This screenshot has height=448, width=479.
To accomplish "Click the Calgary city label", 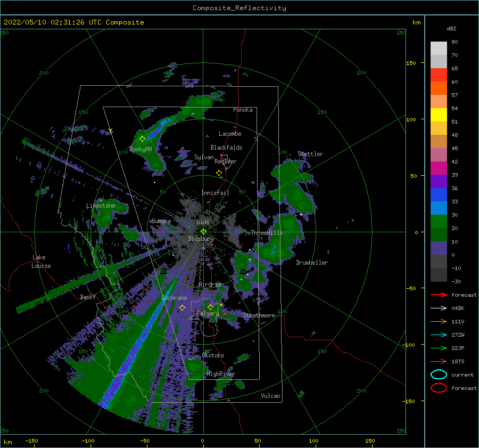I will tap(208, 313).
